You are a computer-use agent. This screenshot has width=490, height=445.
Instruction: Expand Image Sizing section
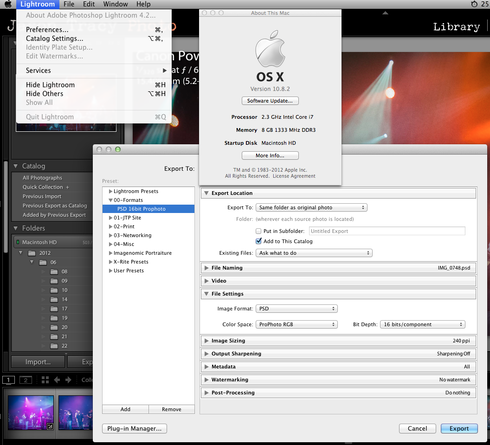coord(206,341)
